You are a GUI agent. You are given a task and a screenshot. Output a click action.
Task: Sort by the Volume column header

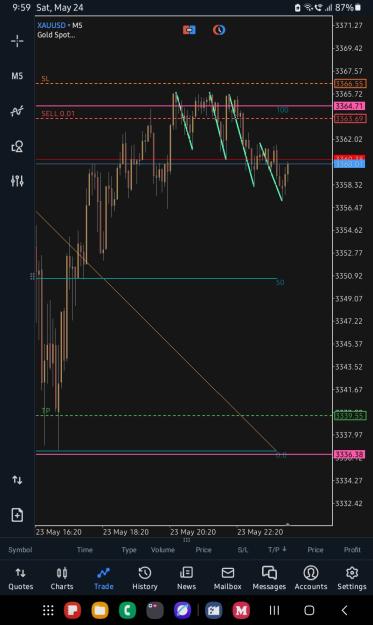(x=163, y=550)
